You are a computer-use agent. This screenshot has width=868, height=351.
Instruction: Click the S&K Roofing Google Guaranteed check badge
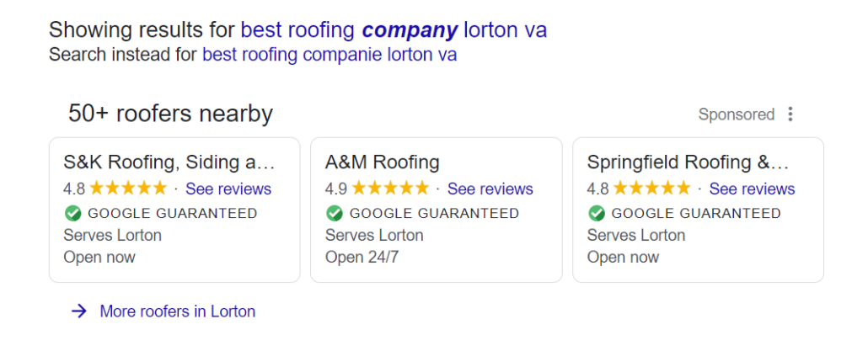point(72,213)
